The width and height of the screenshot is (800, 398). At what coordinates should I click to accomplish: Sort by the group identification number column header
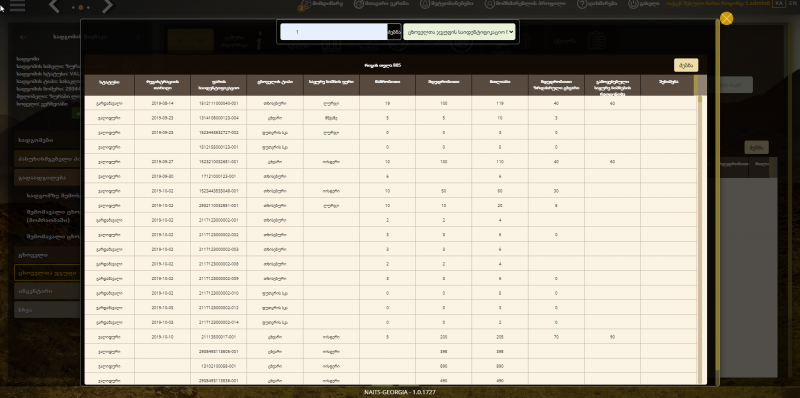pos(218,85)
